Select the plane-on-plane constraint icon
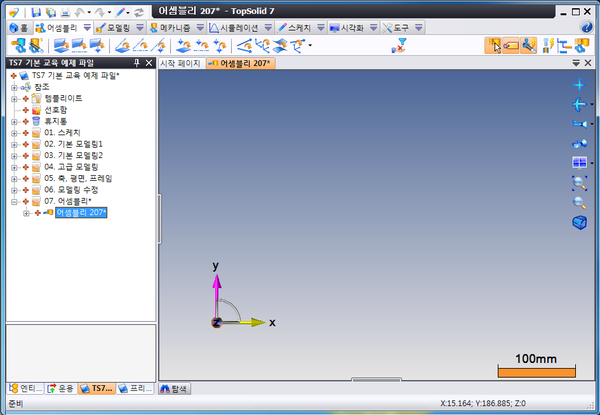This screenshot has width=600, height=415. (61, 46)
